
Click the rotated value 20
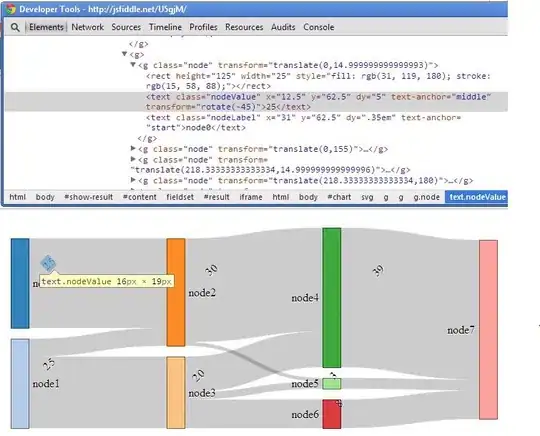click(x=198, y=375)
